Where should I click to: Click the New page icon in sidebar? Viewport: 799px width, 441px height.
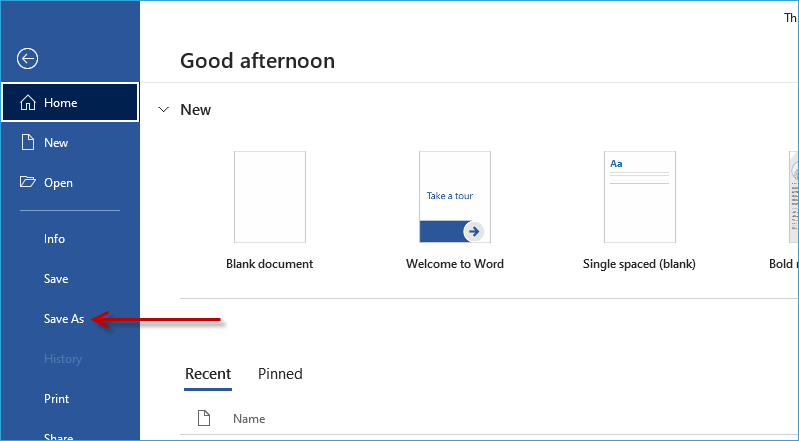28,142
